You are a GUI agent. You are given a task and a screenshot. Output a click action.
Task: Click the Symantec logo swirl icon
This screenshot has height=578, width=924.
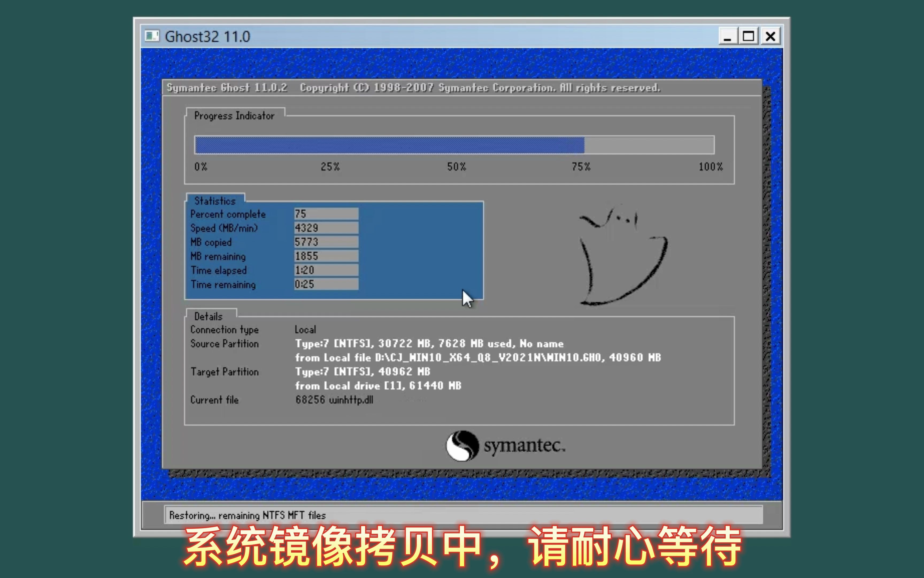[x=462, y=446]
